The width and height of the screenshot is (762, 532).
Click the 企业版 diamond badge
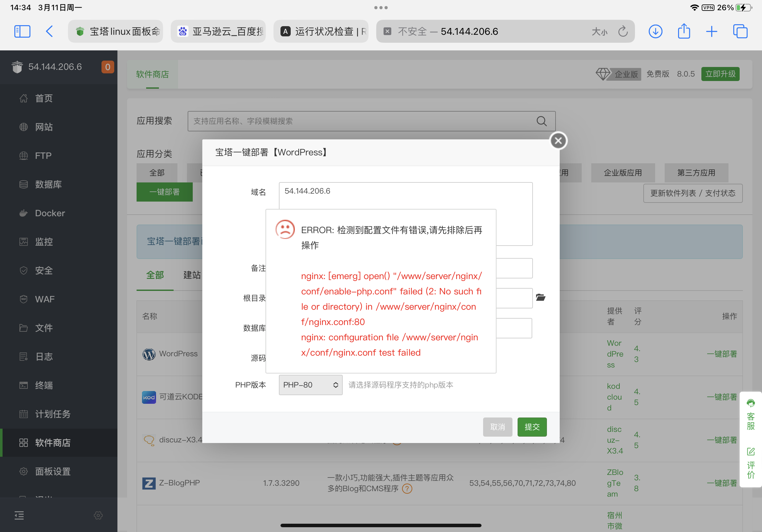[618, 74]
